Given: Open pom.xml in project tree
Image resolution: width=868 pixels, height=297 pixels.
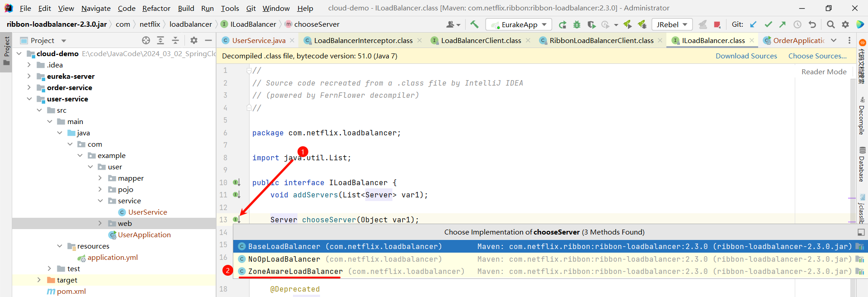Looking at the screenshot, I should [71, 291].
